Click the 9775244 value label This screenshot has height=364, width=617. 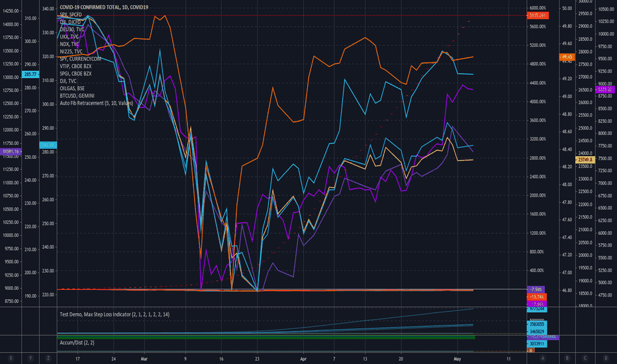(x=537, y=309)
